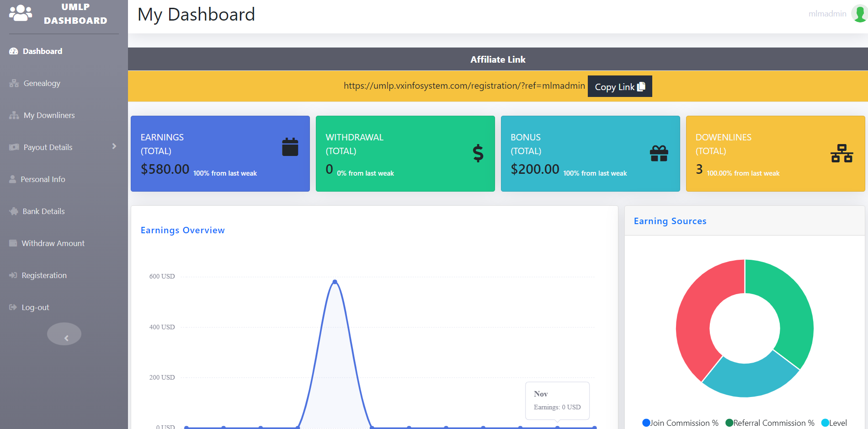
Task: Click the dollar sign icon on Withdrawal card
Action: click(478, 153)
